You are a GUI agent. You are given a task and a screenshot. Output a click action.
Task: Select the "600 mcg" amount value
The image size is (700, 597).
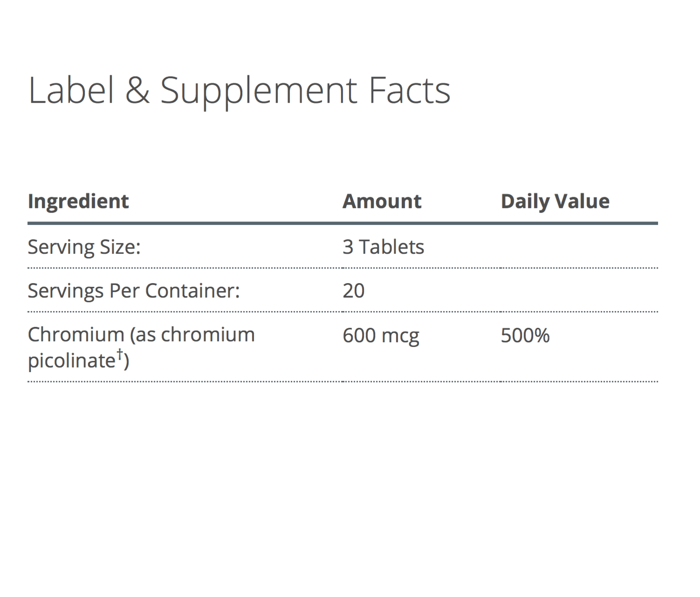(381, 335)
